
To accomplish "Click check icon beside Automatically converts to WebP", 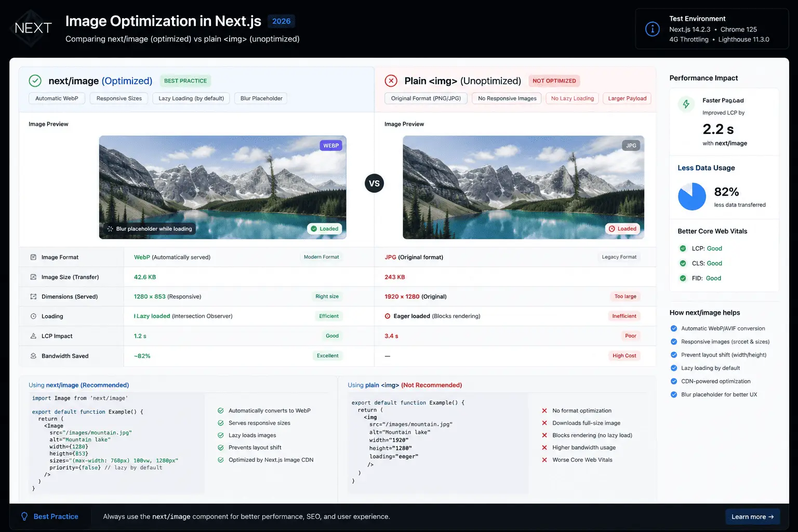I will tap(221, 410).
